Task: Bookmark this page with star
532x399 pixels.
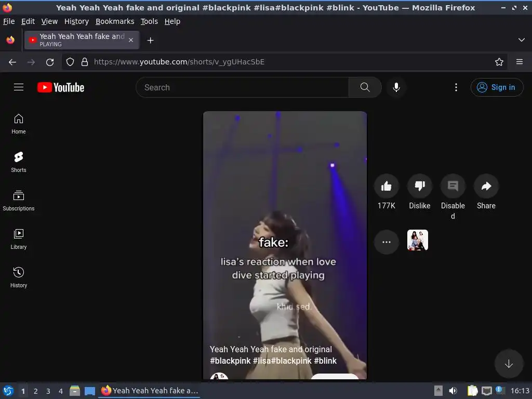Action: coord(499,62)
